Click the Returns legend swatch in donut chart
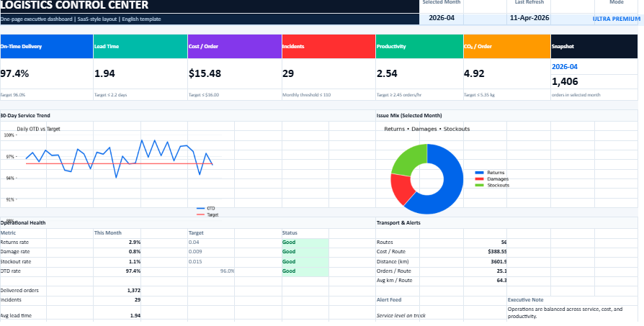This screenshot has width=644, height=326. coord(480,173)
